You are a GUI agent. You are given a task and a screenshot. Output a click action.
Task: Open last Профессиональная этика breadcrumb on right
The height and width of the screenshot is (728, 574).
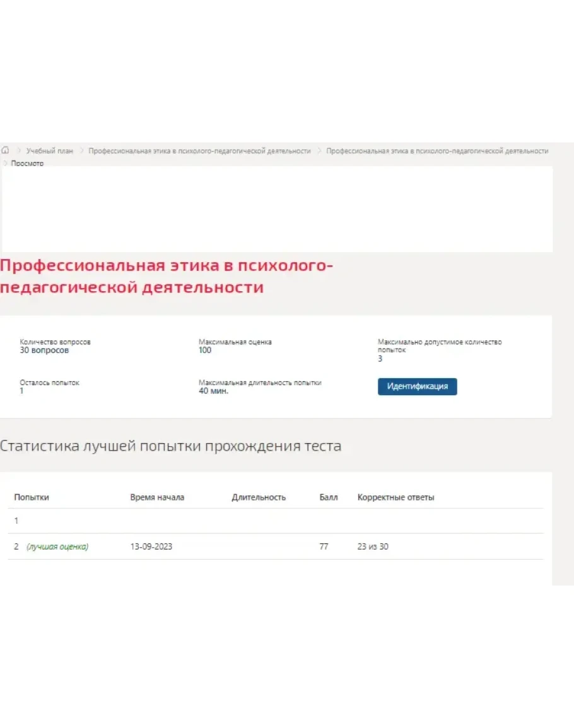pos(437,151)
